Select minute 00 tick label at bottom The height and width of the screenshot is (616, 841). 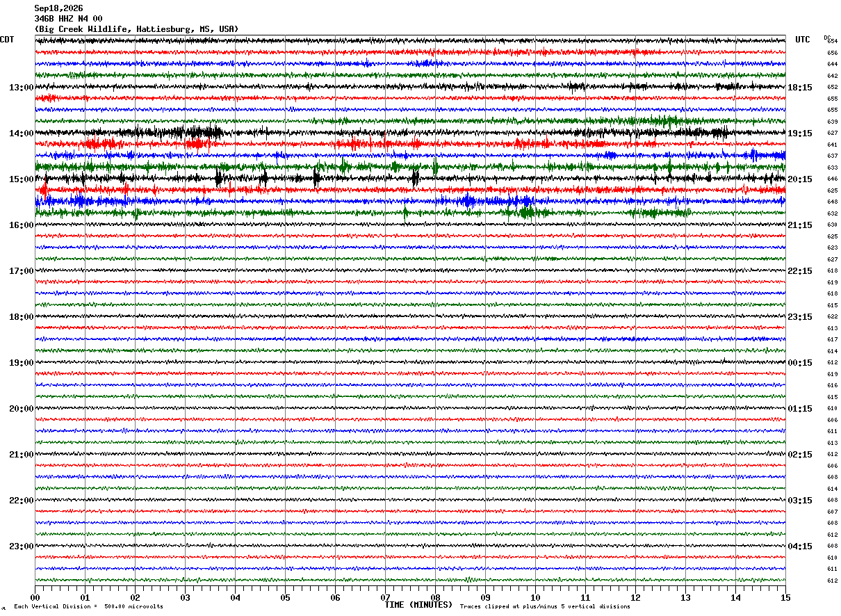(x=35, y=597)
